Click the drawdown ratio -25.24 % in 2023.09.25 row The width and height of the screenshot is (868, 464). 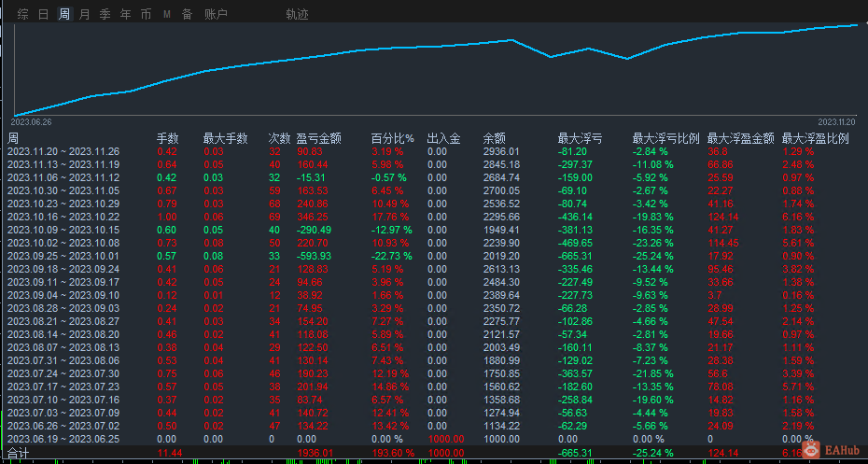coord(653,257)
